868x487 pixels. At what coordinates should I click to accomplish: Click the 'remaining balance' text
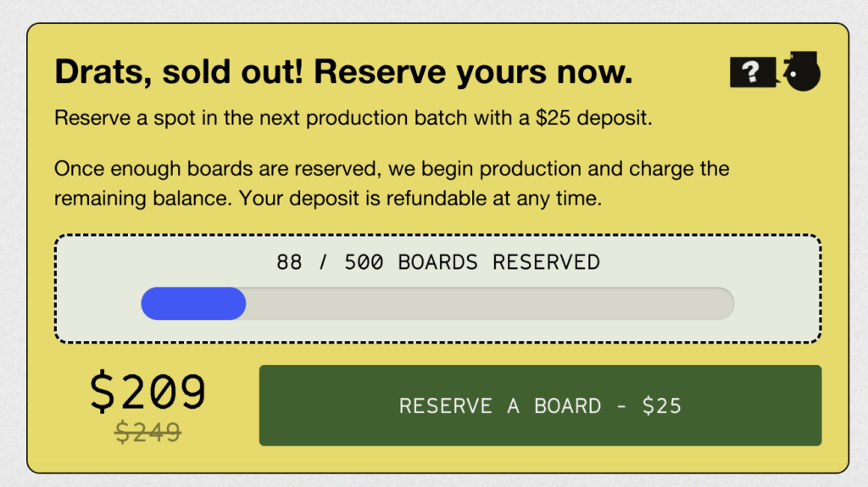142,199
